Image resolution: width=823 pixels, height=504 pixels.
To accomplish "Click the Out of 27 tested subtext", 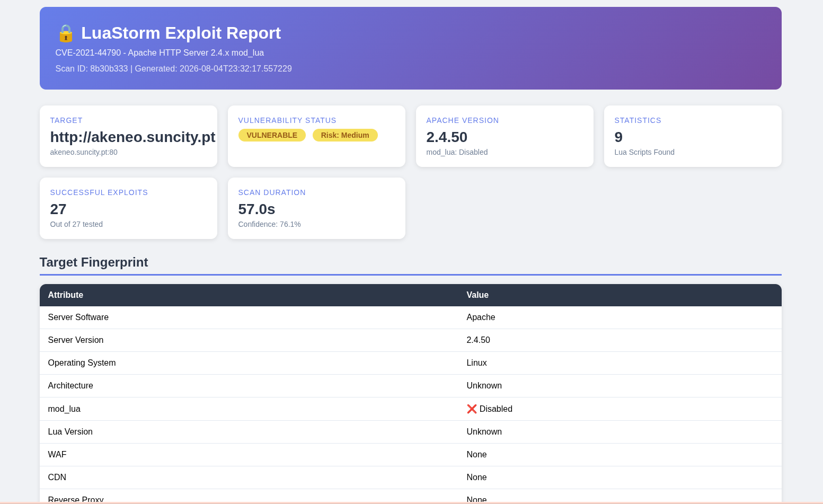I will pyautogui.click(x=76, y=224).
